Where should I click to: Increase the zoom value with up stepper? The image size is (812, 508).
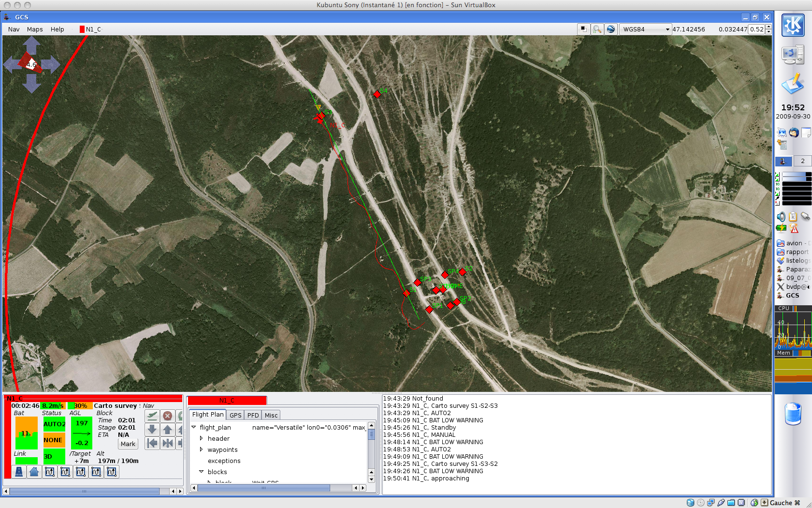click(x=768, y=27)
